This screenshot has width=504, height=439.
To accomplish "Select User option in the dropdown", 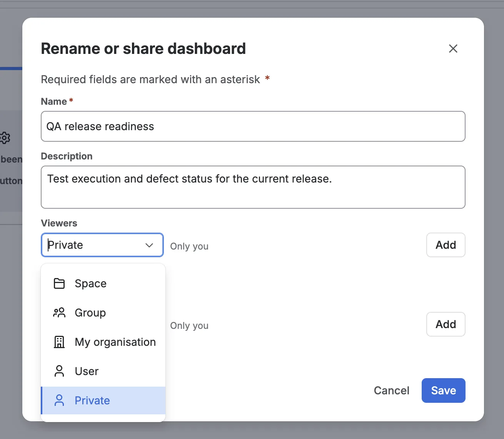I will (x=103, y=371).
